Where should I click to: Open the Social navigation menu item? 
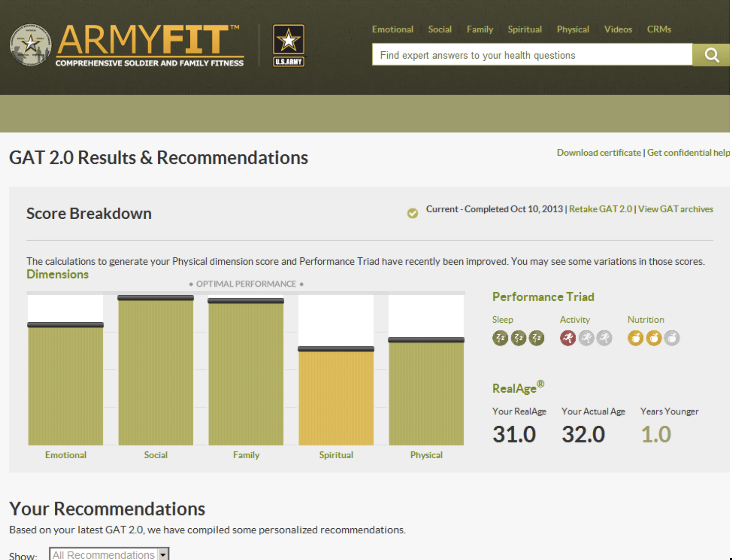[x=440, y=29]
